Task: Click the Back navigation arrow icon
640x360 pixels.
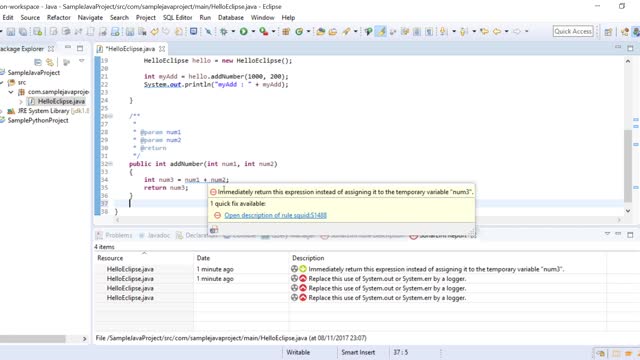Action: point(497,31)
